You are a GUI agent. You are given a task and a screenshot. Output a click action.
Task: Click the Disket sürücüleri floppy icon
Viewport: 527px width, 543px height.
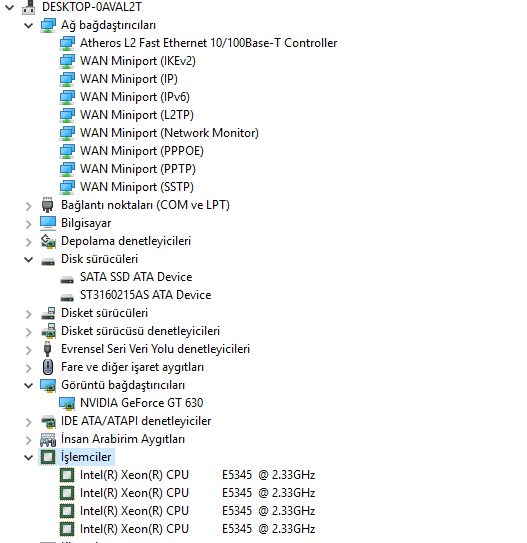coord(48,313)
